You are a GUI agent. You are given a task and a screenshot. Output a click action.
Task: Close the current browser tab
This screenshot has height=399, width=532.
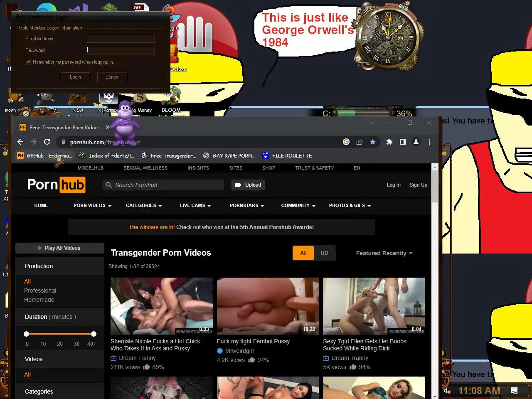(108, 127)
